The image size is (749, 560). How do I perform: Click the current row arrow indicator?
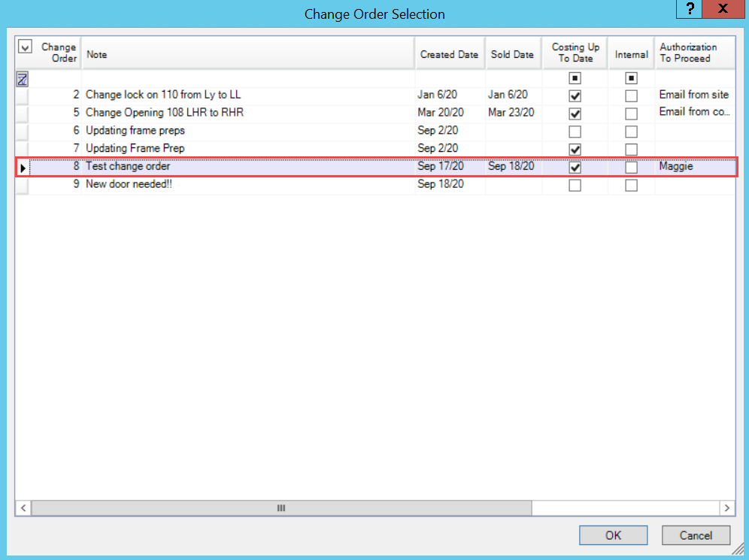pyautogui.click(x=23, y=168)
